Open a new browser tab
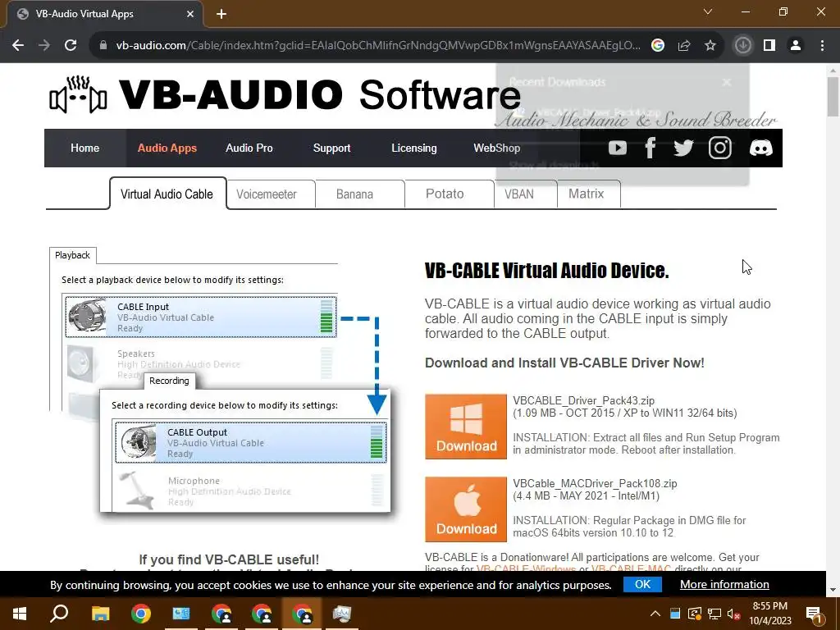 (221, 15)
